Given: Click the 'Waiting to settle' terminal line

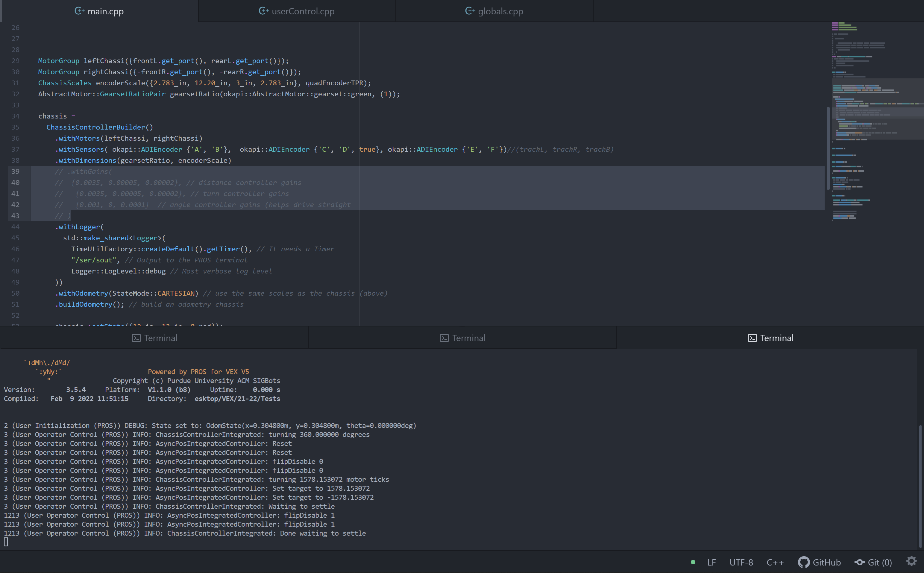Looking at the screenshot, I should coord(169,506).
